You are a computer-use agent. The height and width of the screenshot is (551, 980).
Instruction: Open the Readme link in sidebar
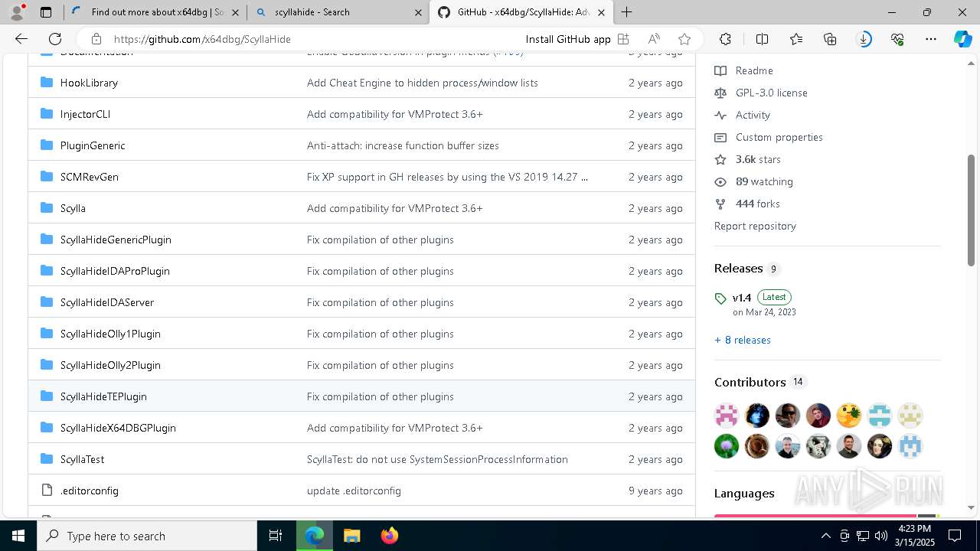point(754,70)
